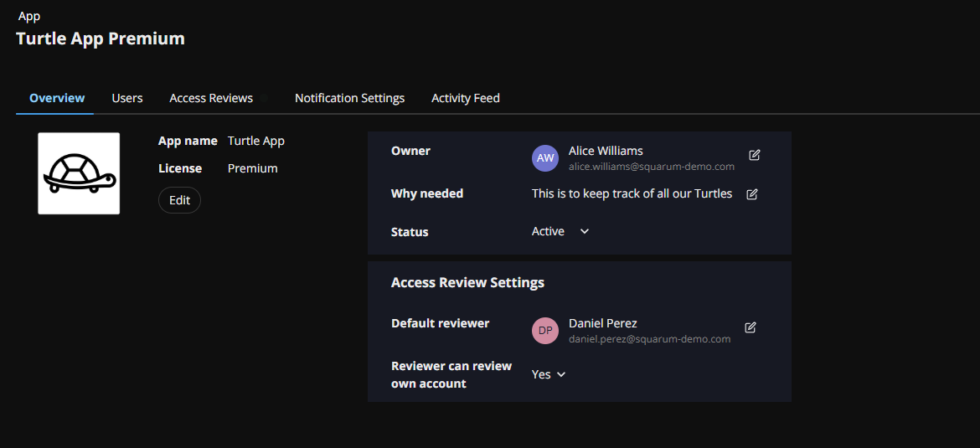Click the turtle app logo image

tap(79, 173)
